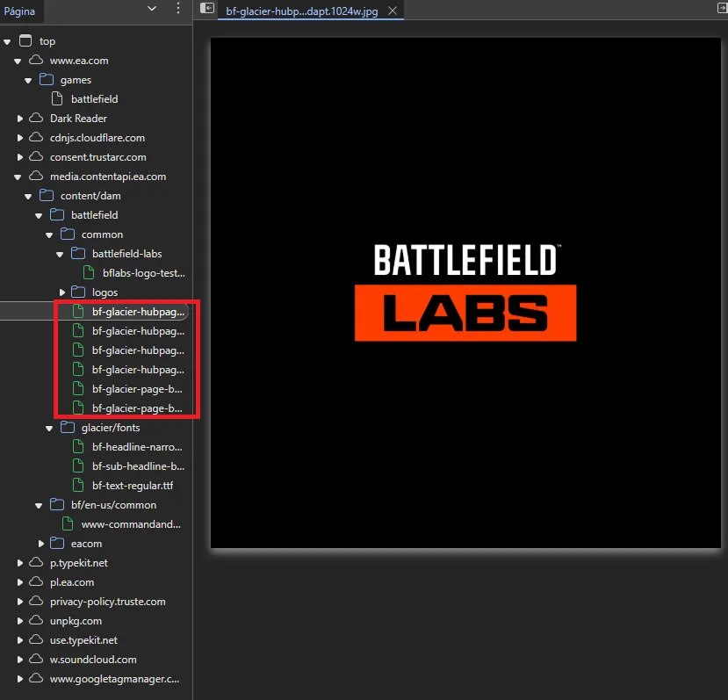Click the cloud icon beside unpkg.com
This screenshot has width=728, height=700.
tap(36, 620)
